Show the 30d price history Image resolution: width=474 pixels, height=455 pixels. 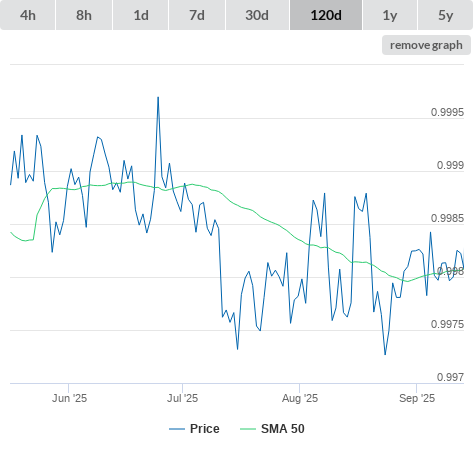point(257,15)
